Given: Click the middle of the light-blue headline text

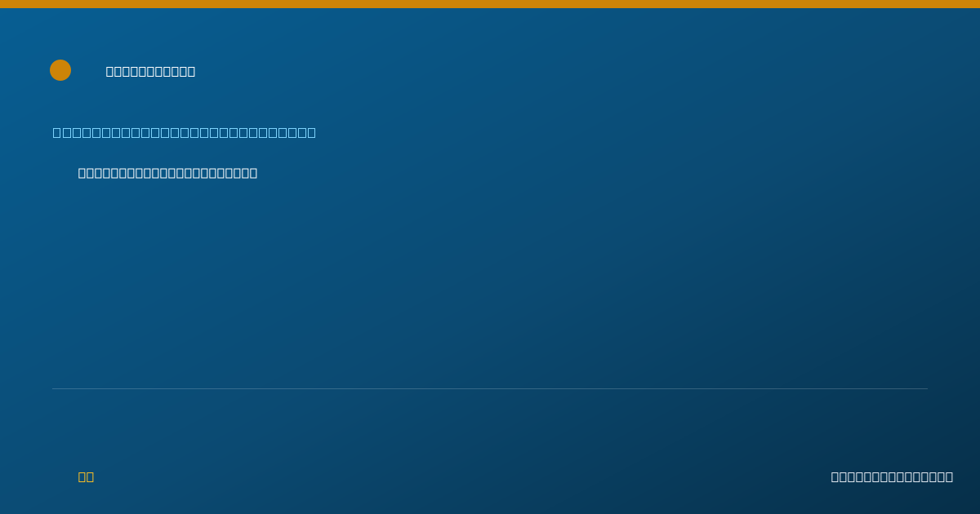Looking at the screenshot, I should (185, 132).
